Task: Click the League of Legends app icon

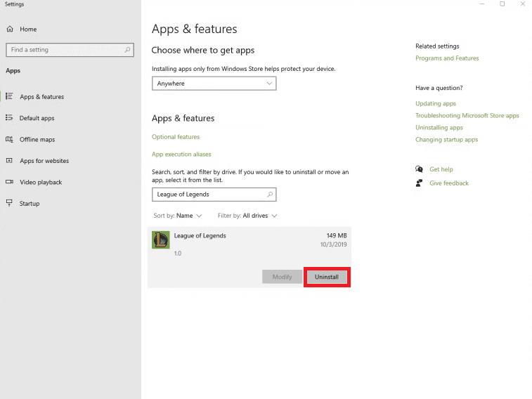Action: pyautogui.click(x=161, y=240)
